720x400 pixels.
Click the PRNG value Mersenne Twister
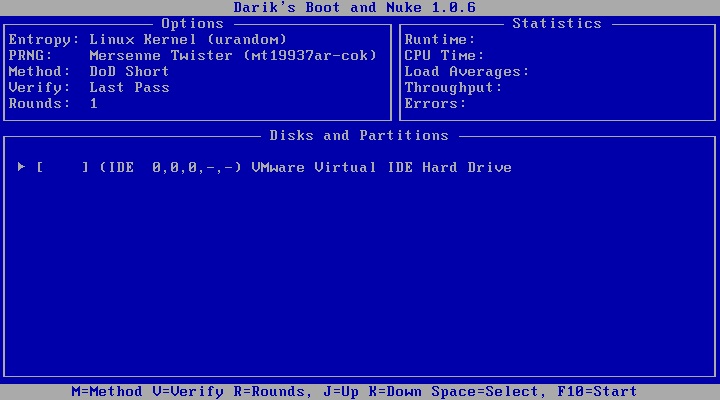tap(233, 56)
